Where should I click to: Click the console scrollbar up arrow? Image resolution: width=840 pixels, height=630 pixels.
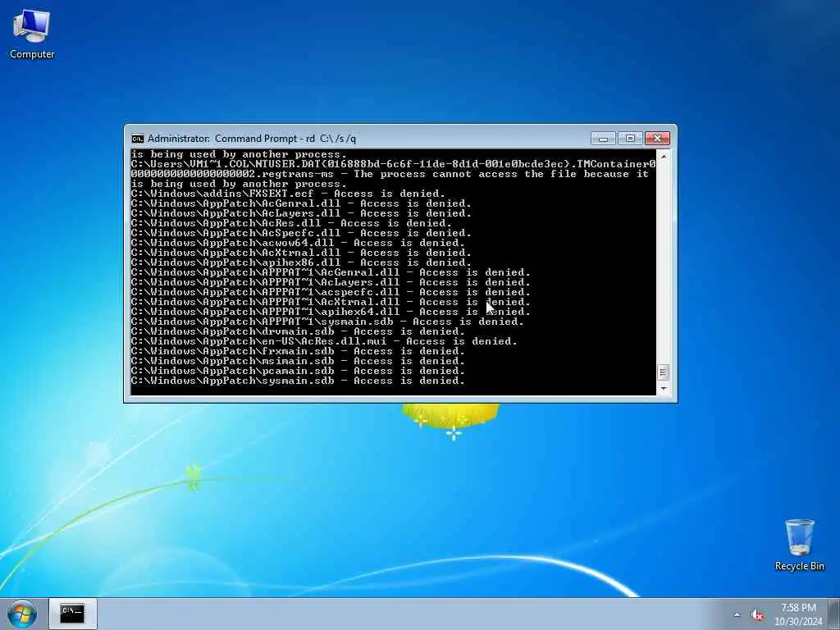point(663,156)
